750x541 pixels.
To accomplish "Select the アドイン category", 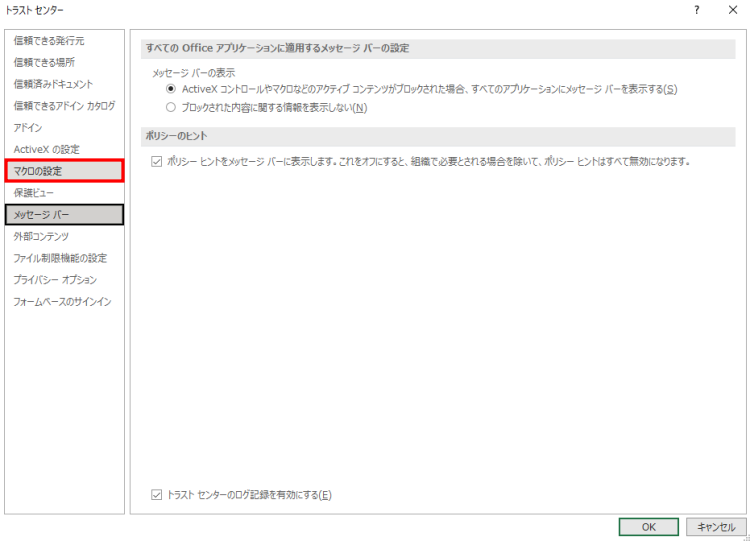I will (28, 128).
